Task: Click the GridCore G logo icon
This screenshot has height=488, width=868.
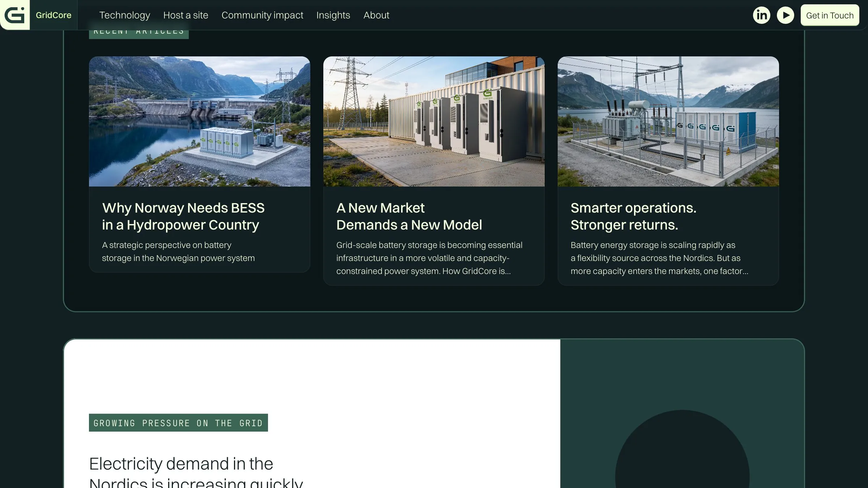Action: 14,15
